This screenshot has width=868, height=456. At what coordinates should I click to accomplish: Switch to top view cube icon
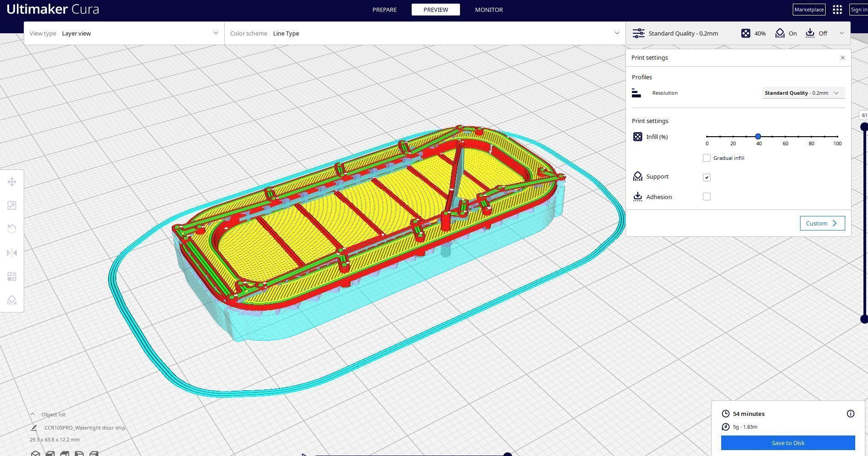[x=65, y=453]
